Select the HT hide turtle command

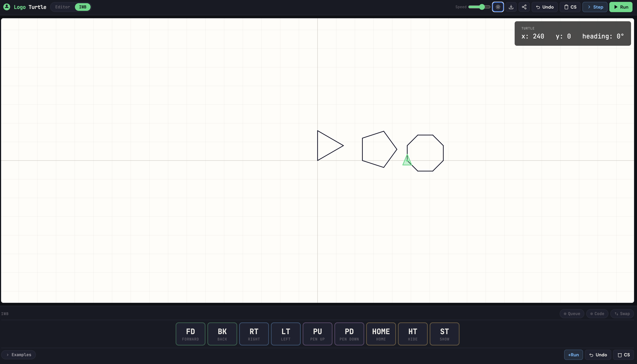click(x=412, y=334)
